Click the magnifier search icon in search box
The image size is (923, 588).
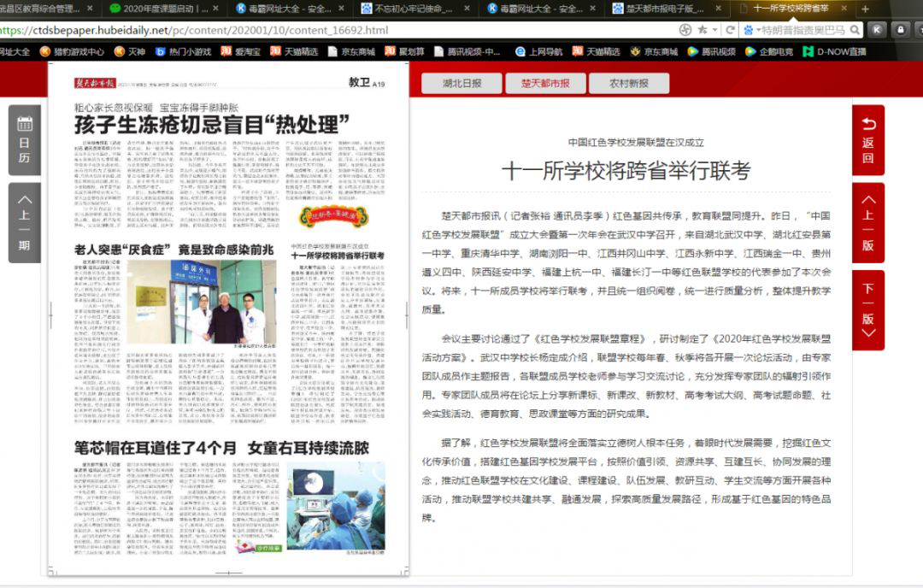pos(855,29)
